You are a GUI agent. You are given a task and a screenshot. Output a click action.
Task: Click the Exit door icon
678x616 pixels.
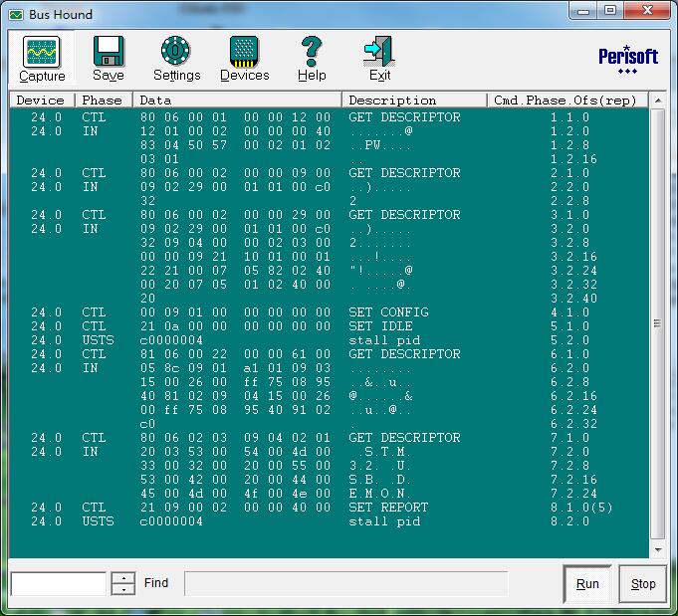coord(379,52)
